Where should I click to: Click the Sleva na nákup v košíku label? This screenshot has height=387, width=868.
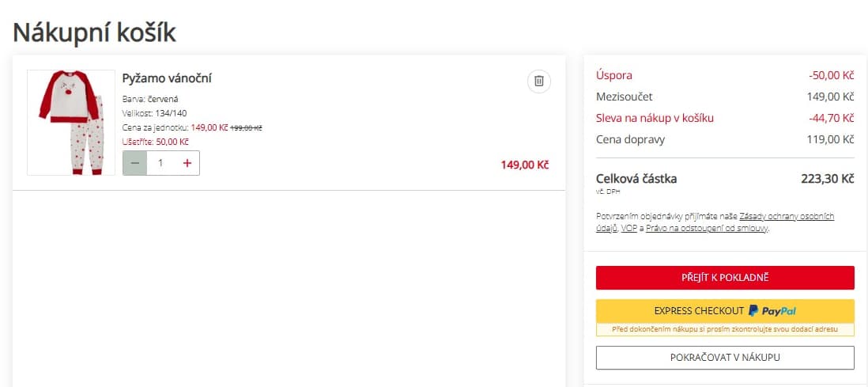point(655,118)
